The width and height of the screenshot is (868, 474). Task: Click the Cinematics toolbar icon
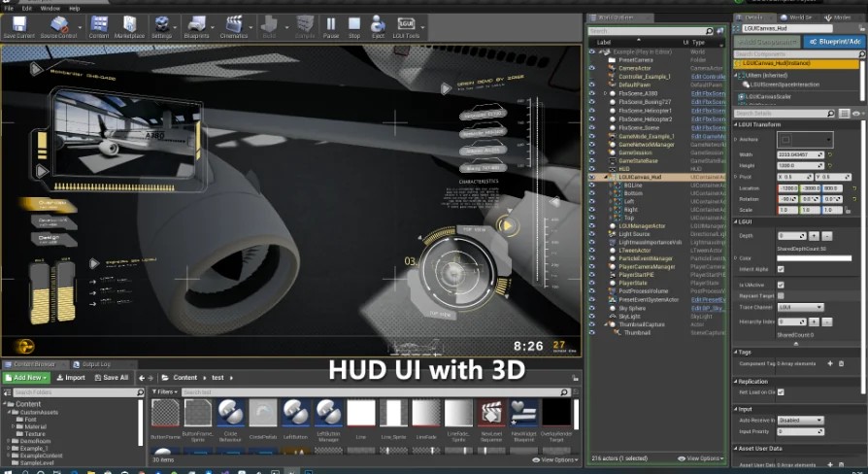coord(234,26)
